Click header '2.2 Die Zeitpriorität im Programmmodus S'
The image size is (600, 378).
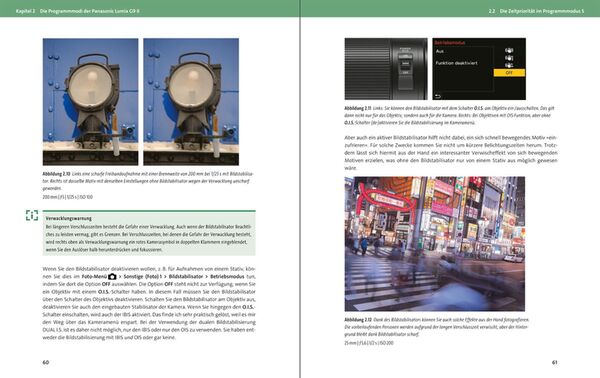[536, 11]
